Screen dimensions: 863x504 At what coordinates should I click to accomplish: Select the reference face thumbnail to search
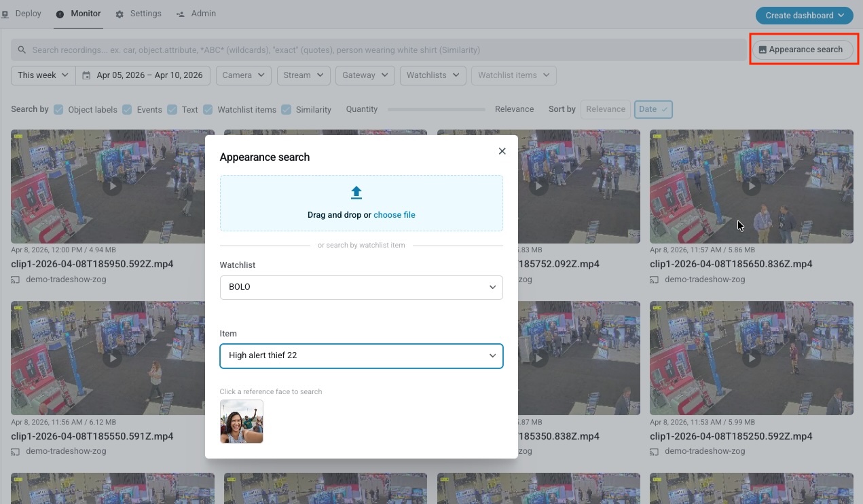[x=242, y=421]
